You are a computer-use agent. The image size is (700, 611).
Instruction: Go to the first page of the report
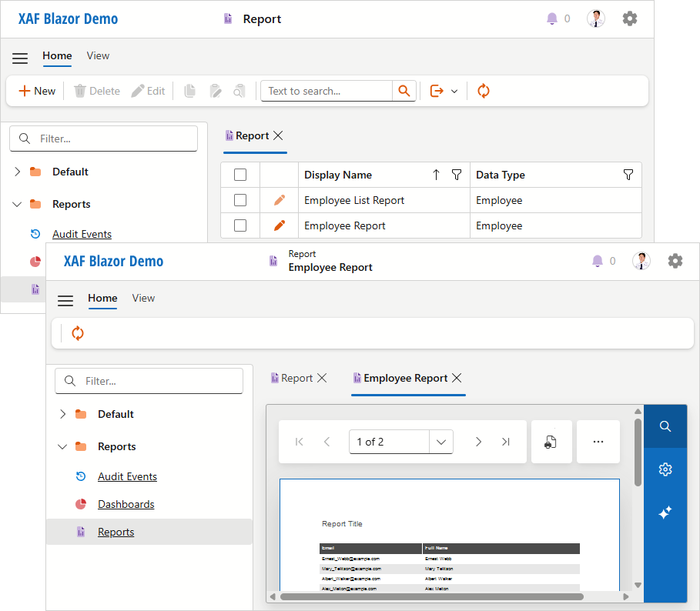tap(299, 442)
